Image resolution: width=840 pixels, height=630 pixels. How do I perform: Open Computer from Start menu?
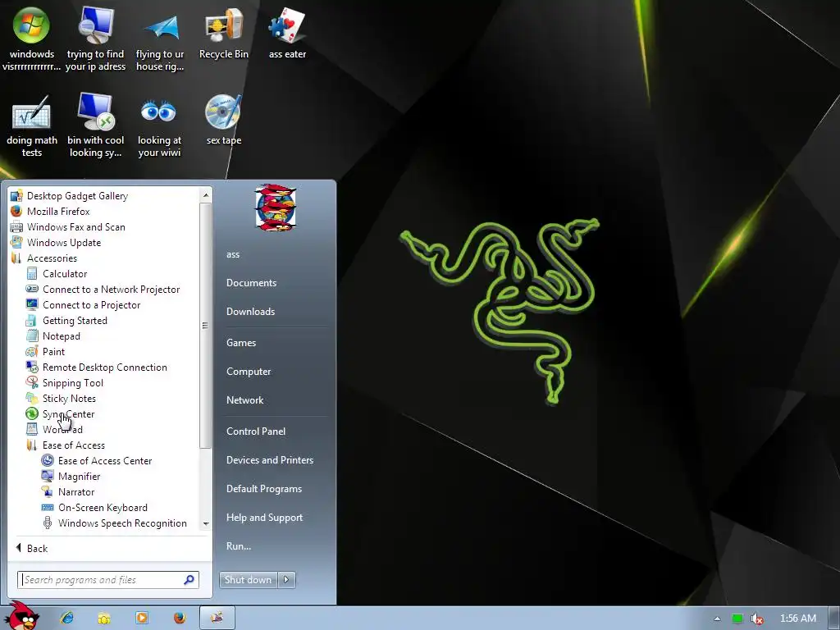pyautogui.click(x=249, y=372)
